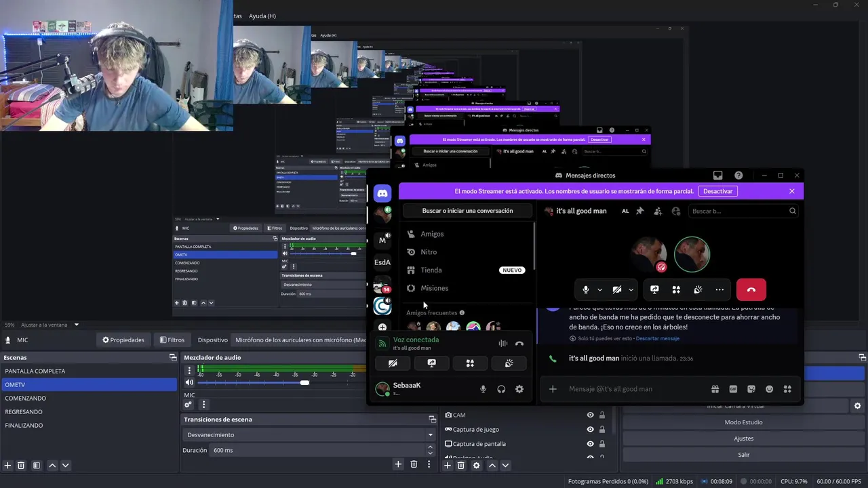
Task: Add a server in Discord sidebar
Action: pyautogui.click(x=382, y=327)
